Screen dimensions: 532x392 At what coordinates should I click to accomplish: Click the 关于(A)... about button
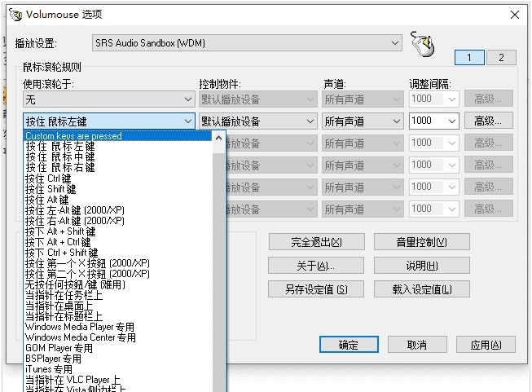[x=316, y=266]
